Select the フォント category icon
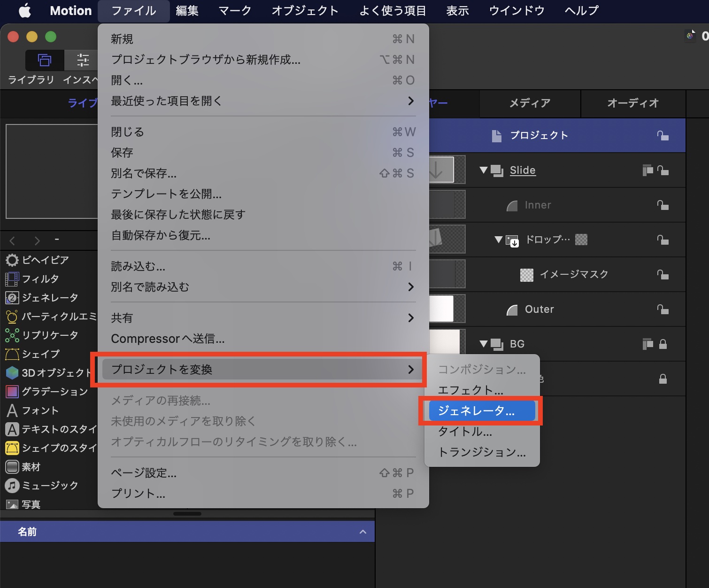The height and width of the screenshot is (588, 709). (12, 410)
